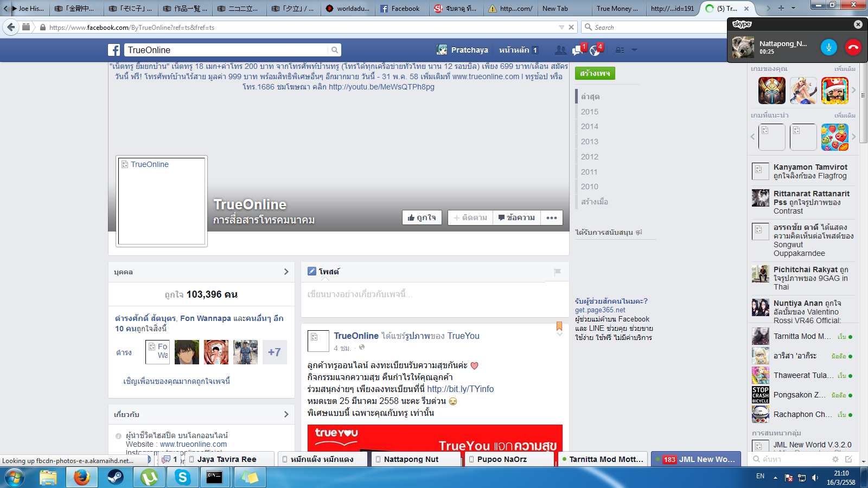Expand the บุคคล section chevron
The height and width of the screenshot is (488, 868).
coord(286,272)
